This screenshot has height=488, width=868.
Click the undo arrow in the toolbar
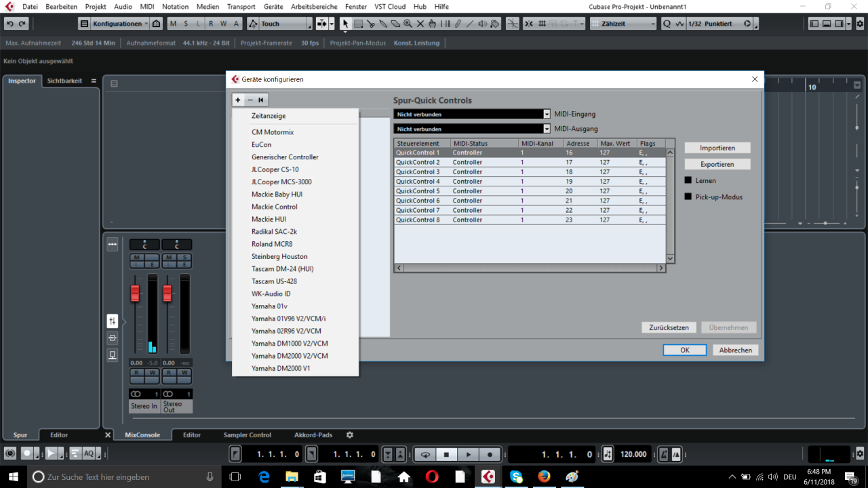[10, 24]
